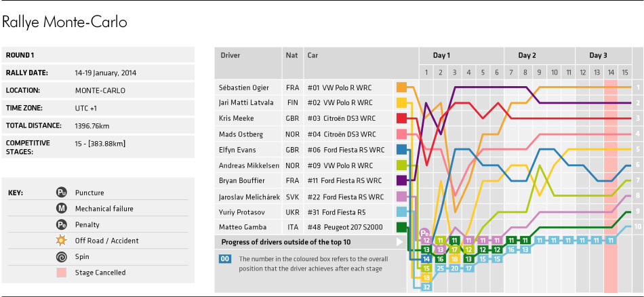Select stage 3 in the stage row
Screen dimensions: 644x297
pos(455,73)
